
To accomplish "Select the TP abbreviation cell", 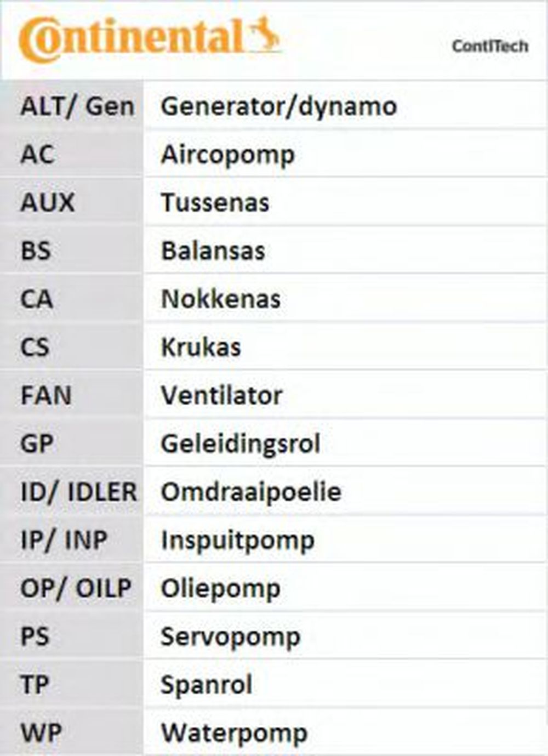I will [35, 685].
